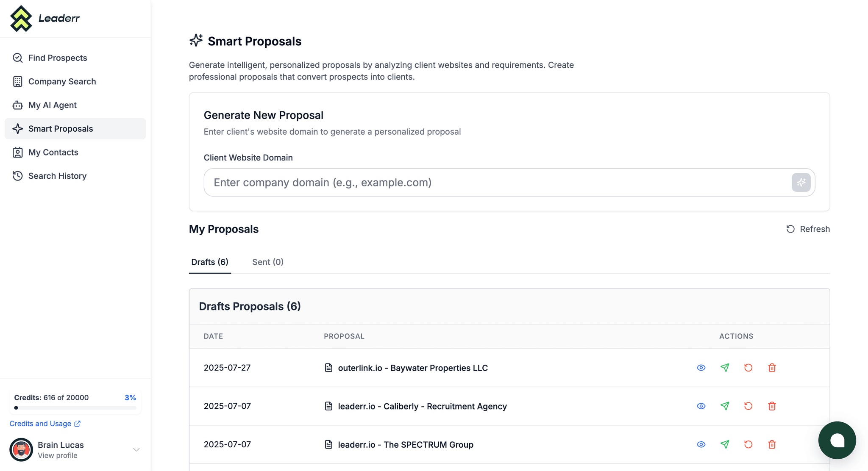868x471 pixels.
Task: Delete the outerlink.io Baywater Properties proposal
Action: coord(772,368)
